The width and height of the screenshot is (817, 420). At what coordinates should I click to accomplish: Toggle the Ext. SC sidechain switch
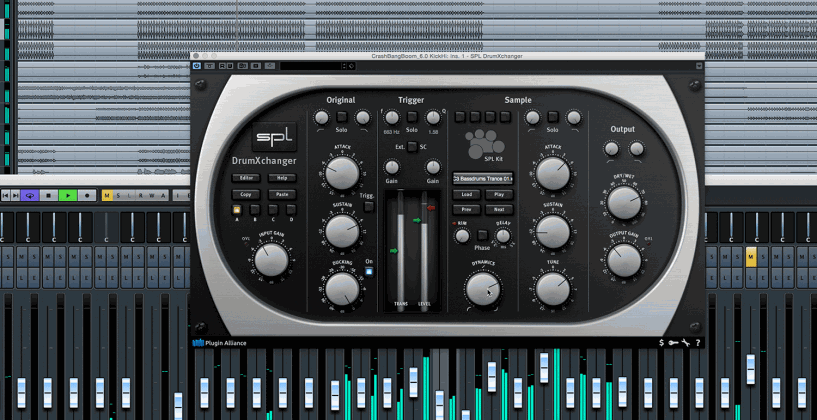pos(412,146)
